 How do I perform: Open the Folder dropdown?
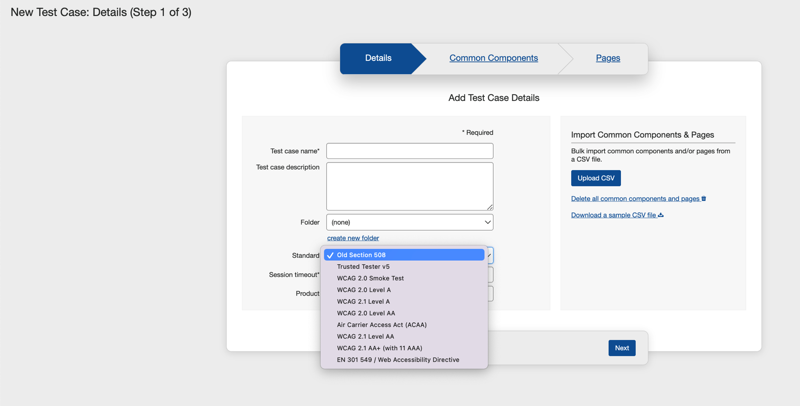pyautogui.click(x=409, y=222)
